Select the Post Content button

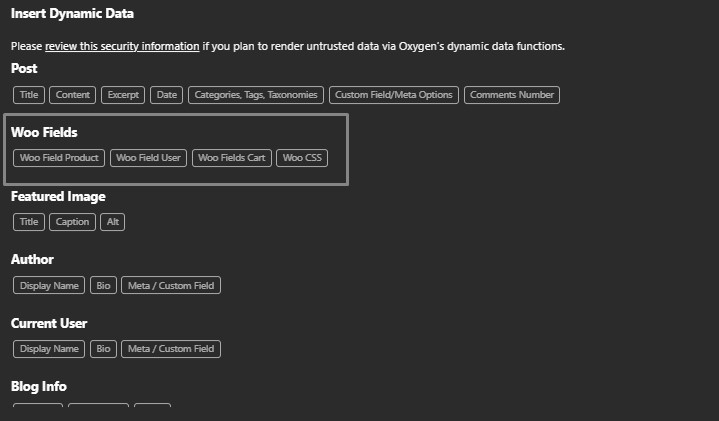click(x=73, y=95)
